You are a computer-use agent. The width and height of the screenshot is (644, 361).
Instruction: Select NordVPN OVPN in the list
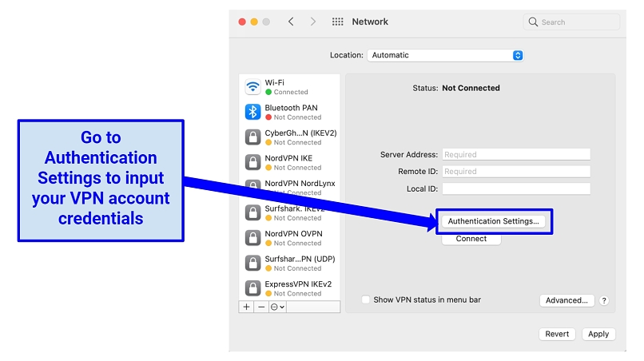coord(289,238)
